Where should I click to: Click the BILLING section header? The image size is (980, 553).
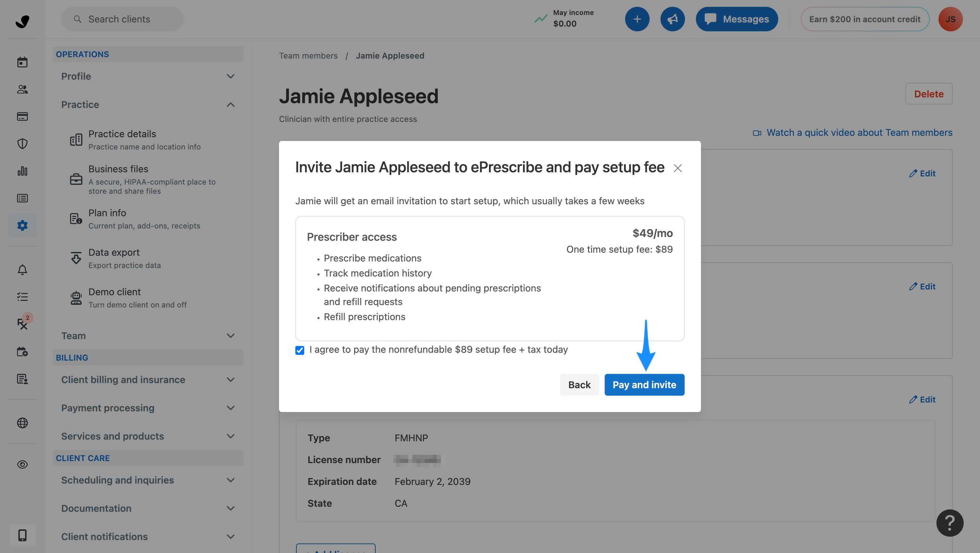(148, 358)
